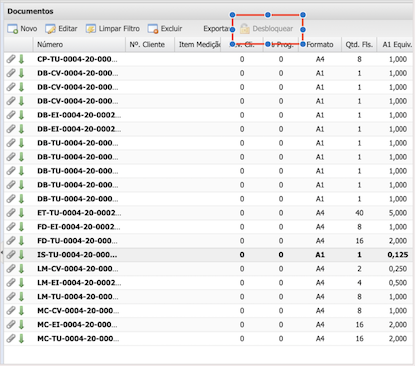This screenshot has height=366, width=416.
Task: Click the Item Medição column header
Action: 198,45
